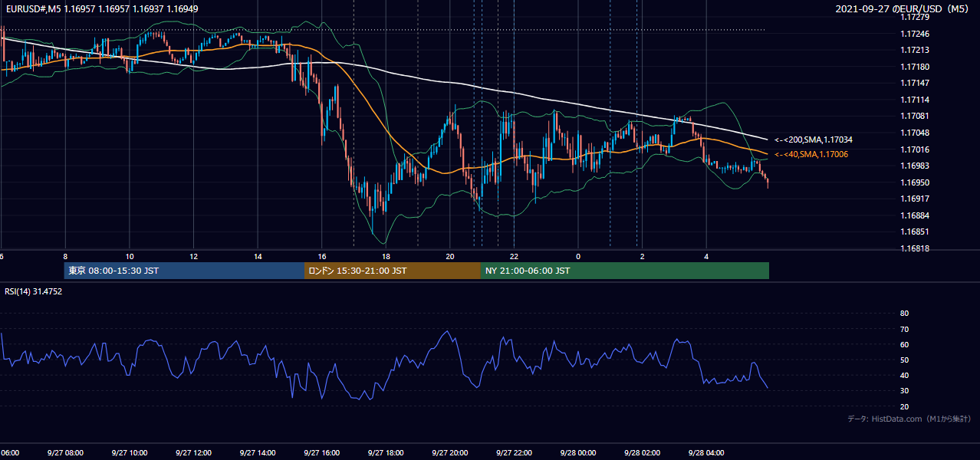Click the NY 21:00-06:00 JST session bar

(625, 271)
